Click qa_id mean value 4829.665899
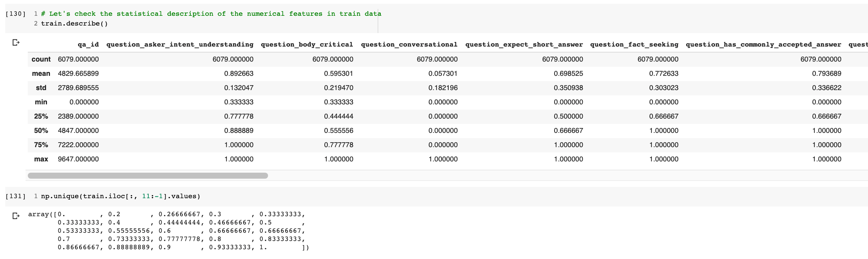The width and height of the screenshot is (868, 259). coord(78,74)
